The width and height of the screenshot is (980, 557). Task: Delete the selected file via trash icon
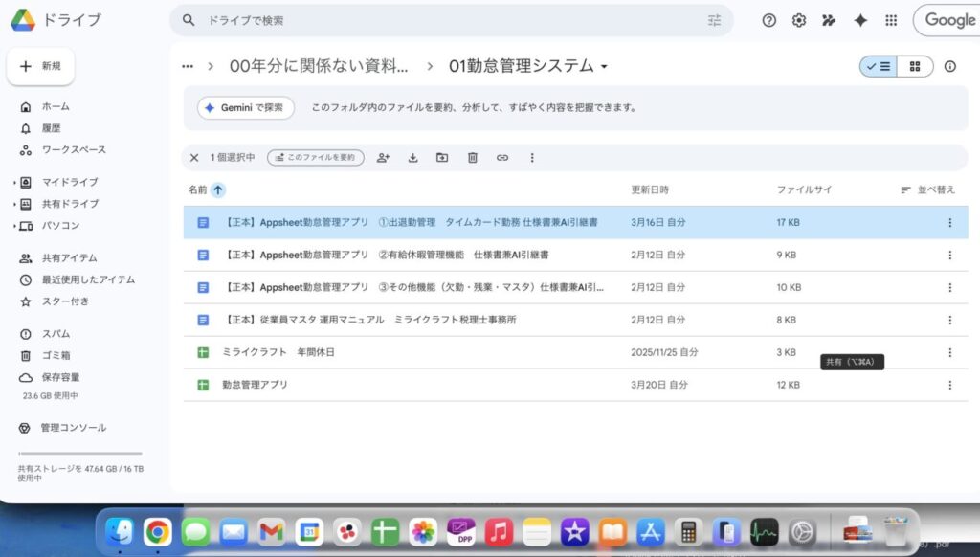tap(472, 157)
